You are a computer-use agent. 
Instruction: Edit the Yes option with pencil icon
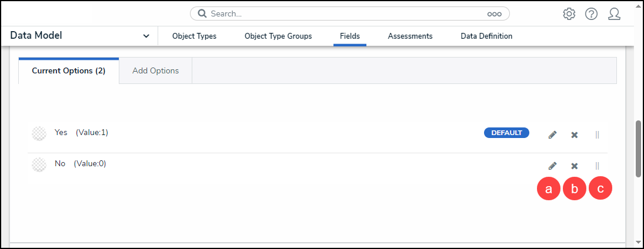click(x=552, y=134)
